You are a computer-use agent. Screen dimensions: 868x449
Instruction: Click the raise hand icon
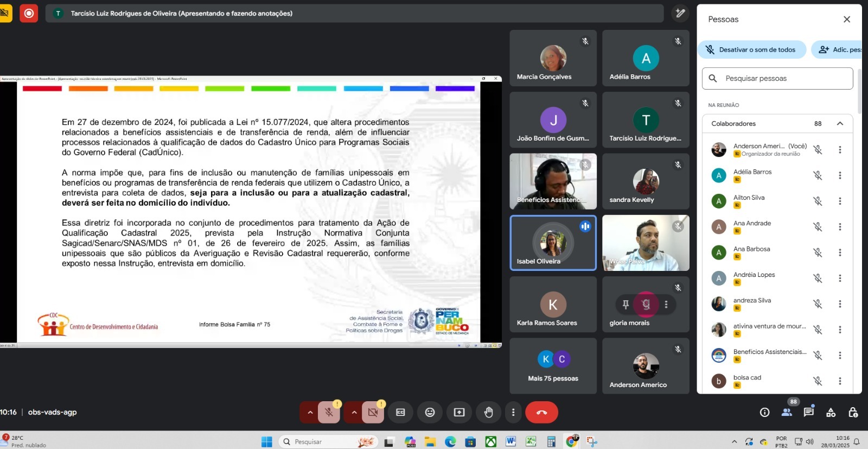[x=488, y=413]
